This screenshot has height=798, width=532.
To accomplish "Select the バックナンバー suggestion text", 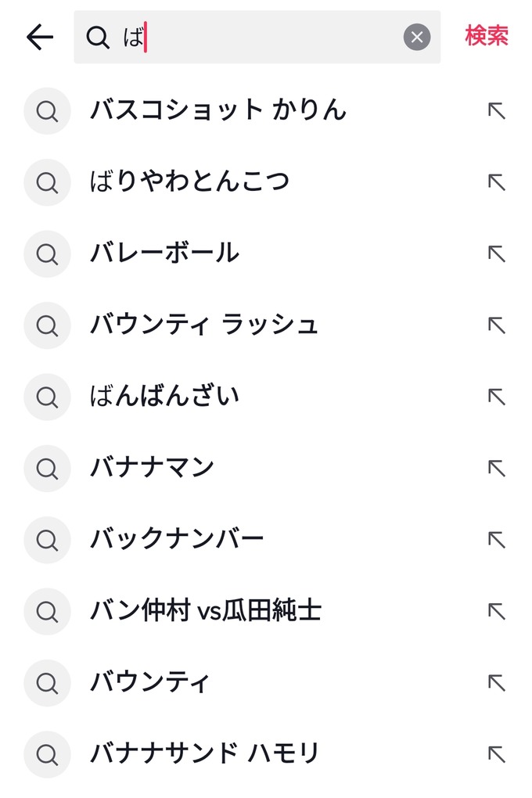I will click(177, 539).
